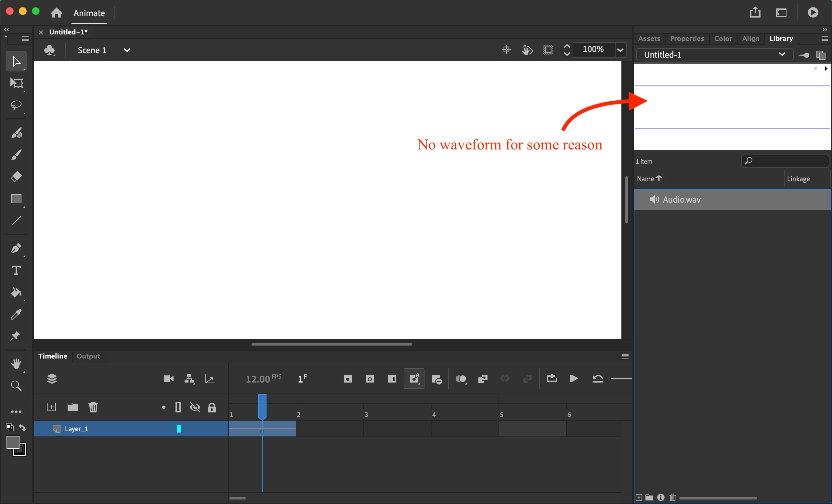
Task: Select the Eraser tool
Action: click(x=16, y=176)
